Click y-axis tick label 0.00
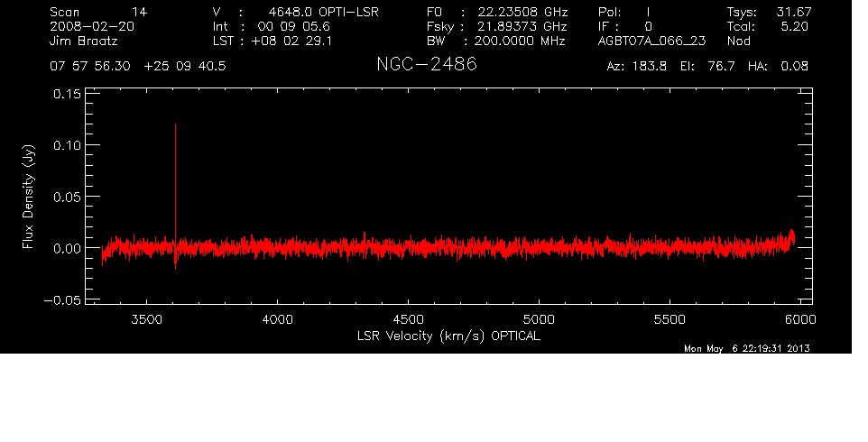 (67, 248)
